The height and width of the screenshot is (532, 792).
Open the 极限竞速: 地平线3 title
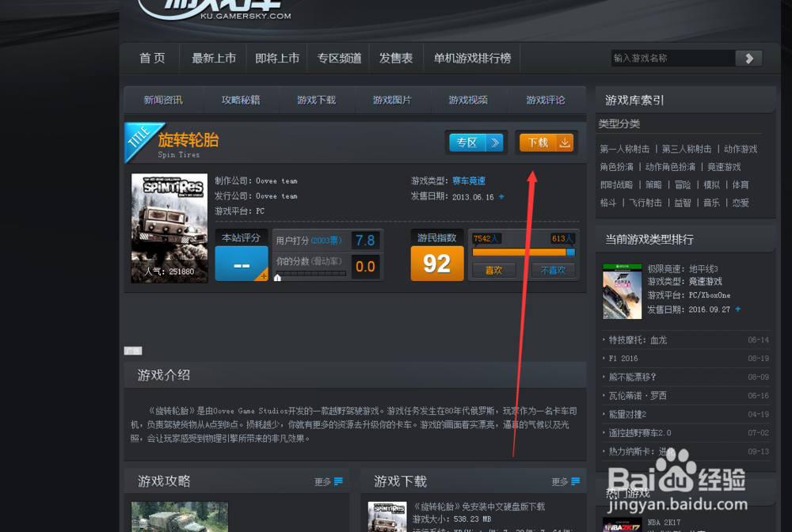[683, 268]
